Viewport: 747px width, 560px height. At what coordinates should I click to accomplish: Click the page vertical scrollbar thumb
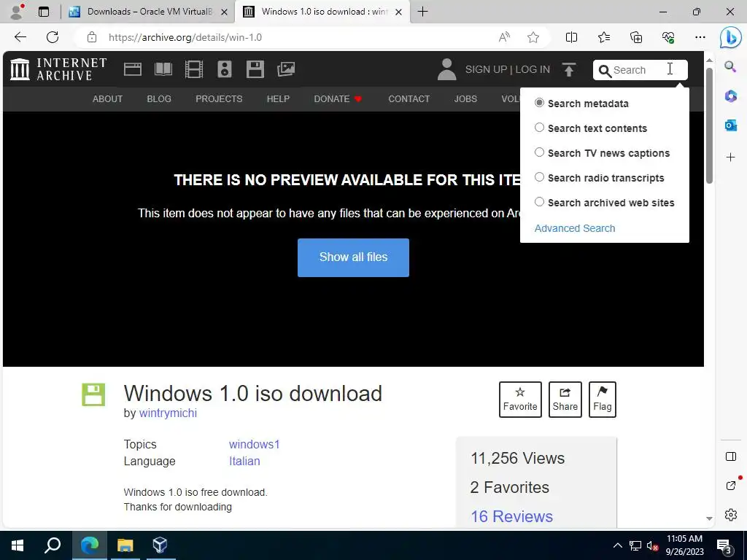point(709,125)
